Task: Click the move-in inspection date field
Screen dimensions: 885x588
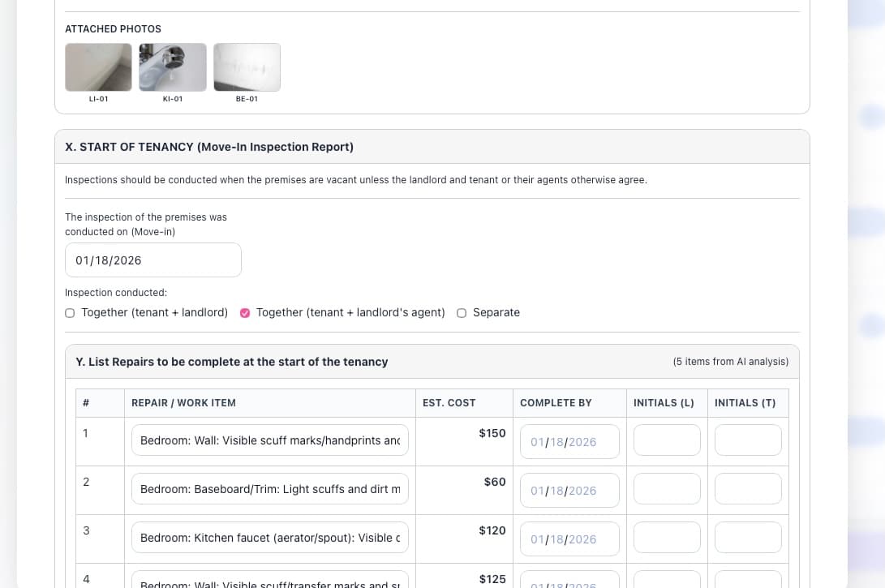Action: coord(153,260)
